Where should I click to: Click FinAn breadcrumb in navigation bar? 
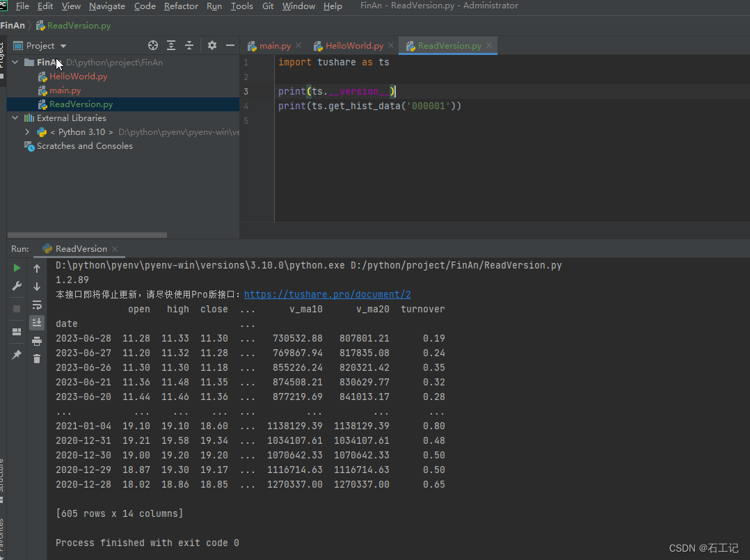click(13, 26)
